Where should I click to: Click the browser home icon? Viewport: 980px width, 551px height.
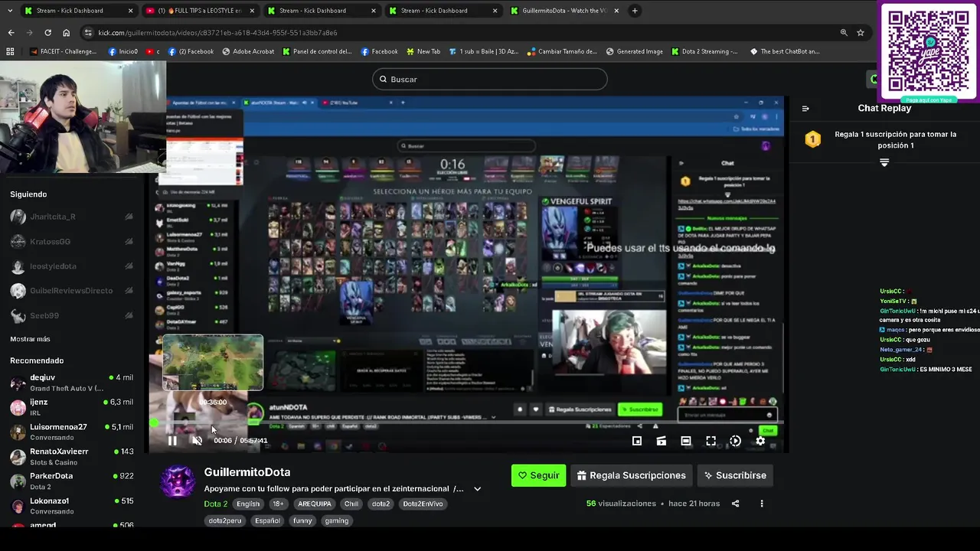(x=66, y=33)
